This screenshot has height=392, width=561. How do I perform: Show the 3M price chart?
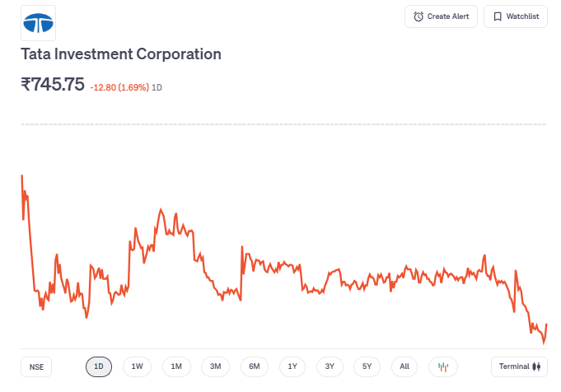(x=215, y=366)
